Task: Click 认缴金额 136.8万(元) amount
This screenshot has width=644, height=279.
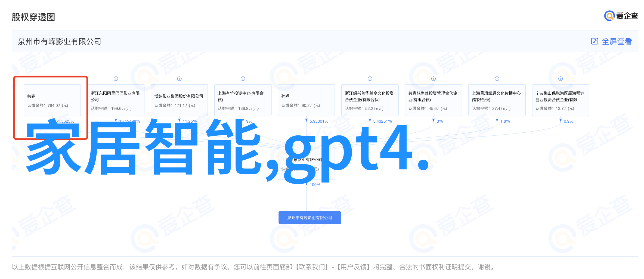Action: (238, 108)
